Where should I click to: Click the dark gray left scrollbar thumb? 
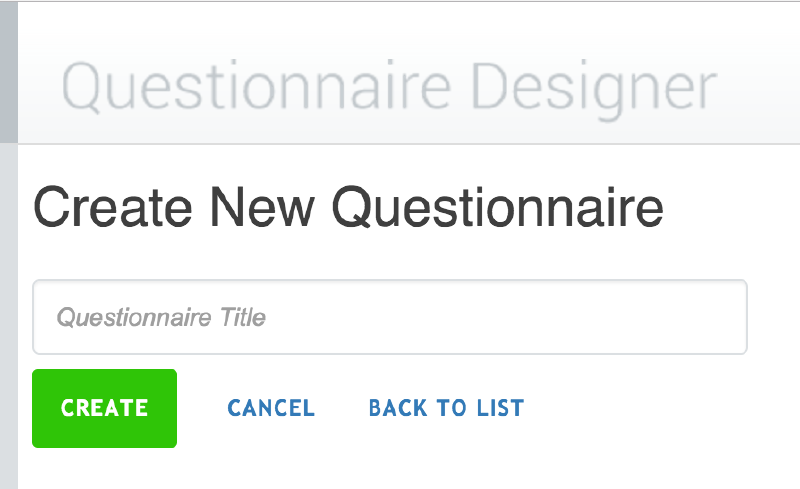[x=8, y=72]
